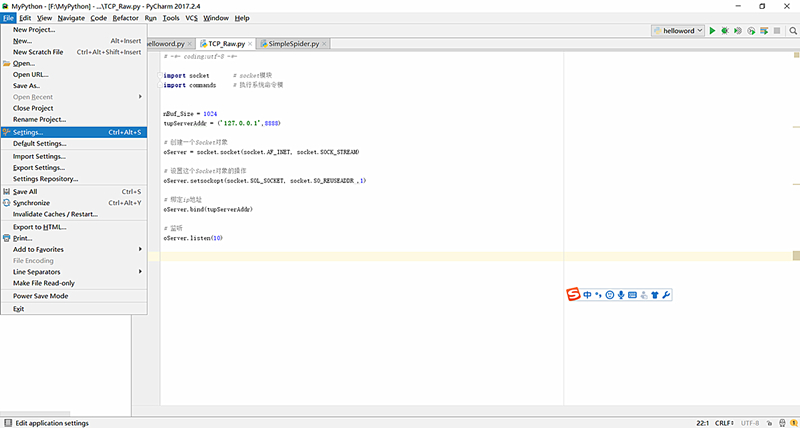Open the CRLF line separator selector
This screenshot has height=428, width=800.
click(x=724, y=423)
